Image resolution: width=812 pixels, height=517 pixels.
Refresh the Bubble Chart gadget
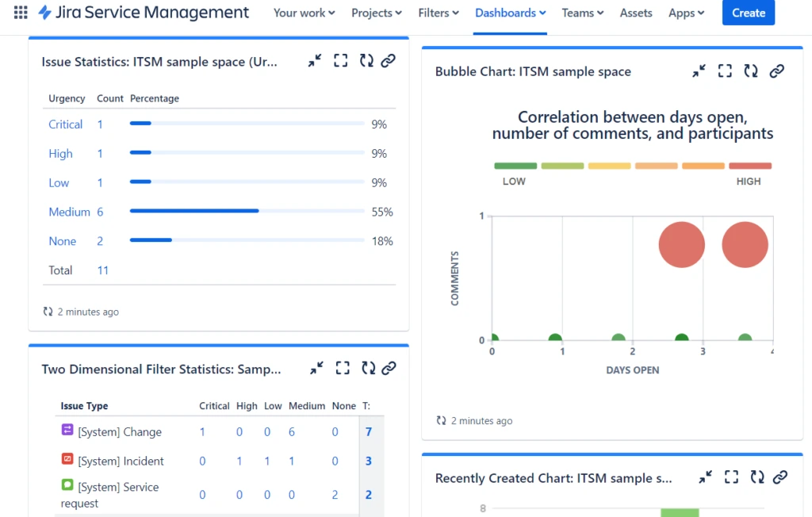[751, 71]
